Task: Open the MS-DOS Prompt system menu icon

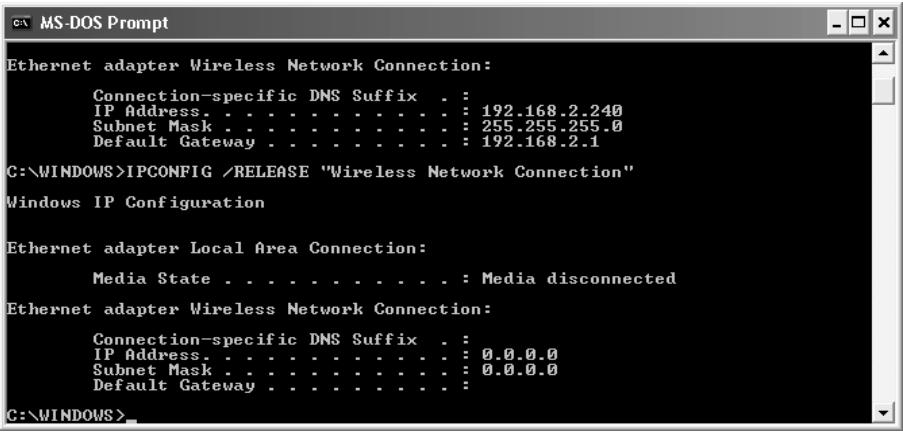Action: [x=22, y=23]
